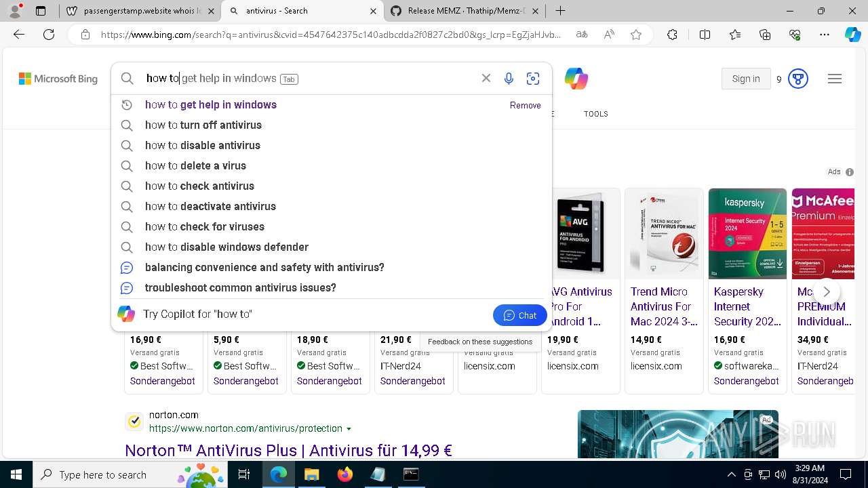The height and width of the screenshot is (488, 868).
Task: Open ads info icon next to Ads
Action: pos(850,172)
